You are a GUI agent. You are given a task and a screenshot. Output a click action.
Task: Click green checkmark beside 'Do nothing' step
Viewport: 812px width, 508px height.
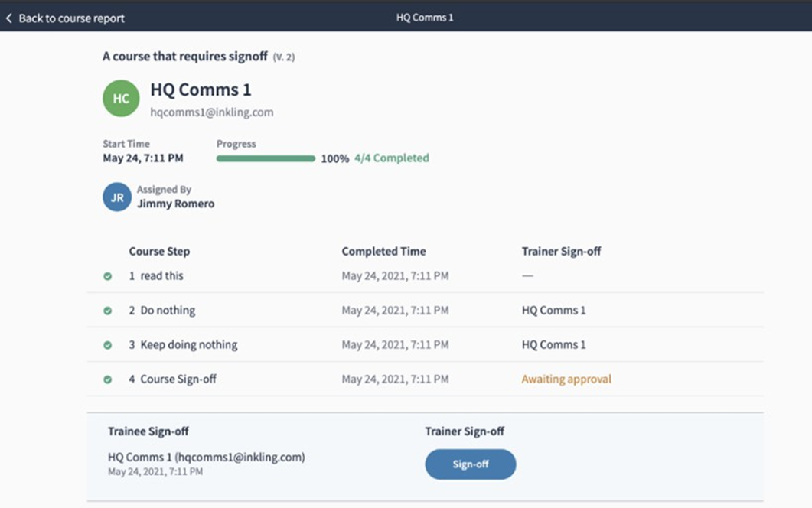[108, 311]
